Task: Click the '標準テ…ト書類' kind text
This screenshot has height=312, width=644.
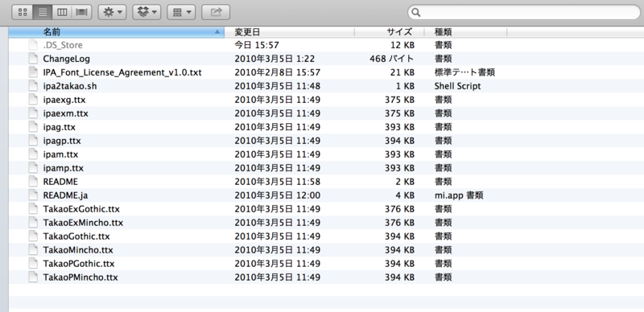Action: [x=464, y=72]
